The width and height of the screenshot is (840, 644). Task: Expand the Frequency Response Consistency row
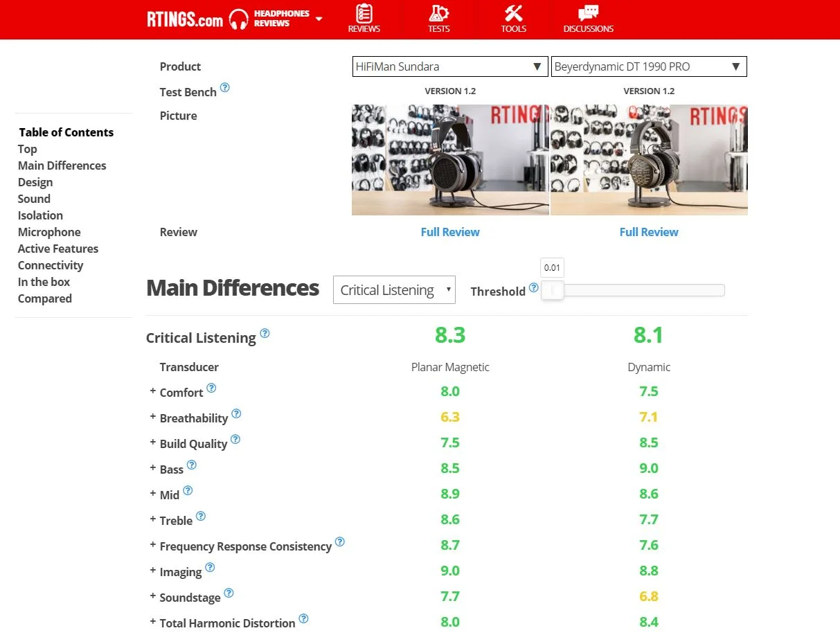click(x=152, y=545)
